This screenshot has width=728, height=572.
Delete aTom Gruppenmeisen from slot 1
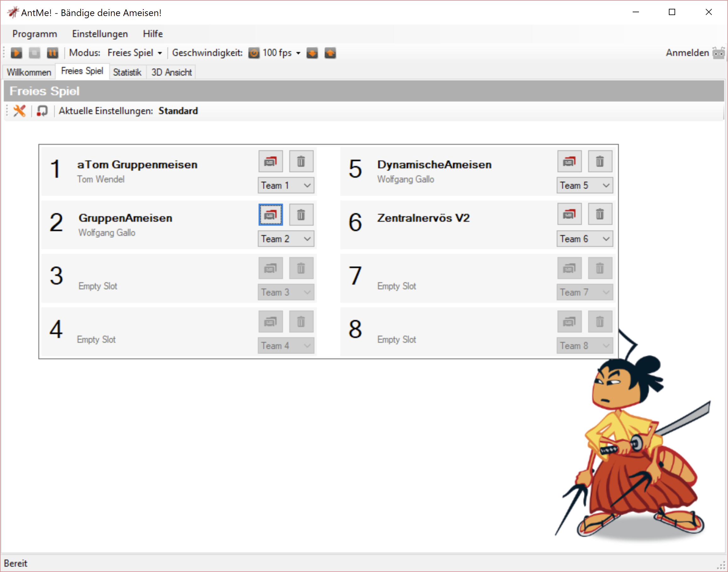[x=301, y=162]
